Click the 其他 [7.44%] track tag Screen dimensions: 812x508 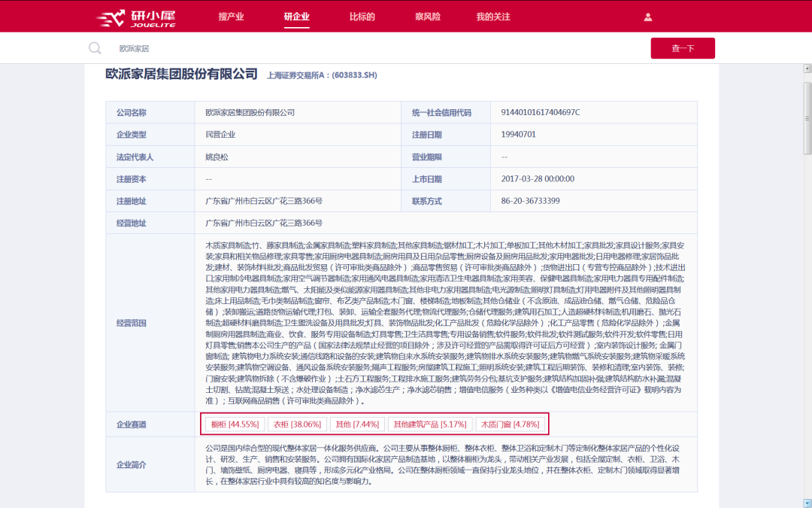(357, 424)
